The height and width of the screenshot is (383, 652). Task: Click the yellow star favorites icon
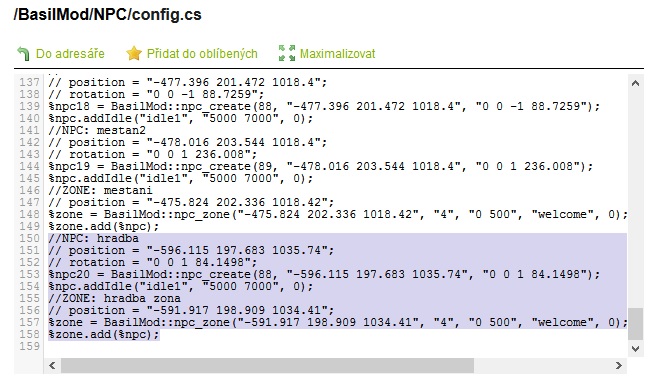point(134,53)
